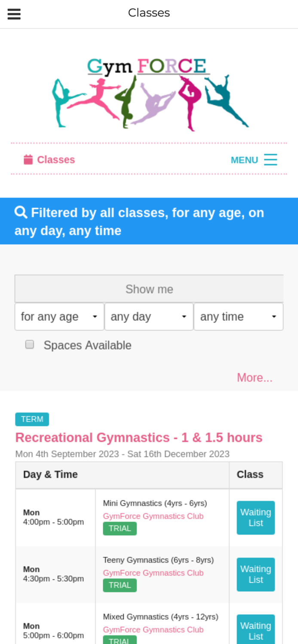
Task: Join the Teeny Gymnastics waiting list
Action: 255,574
